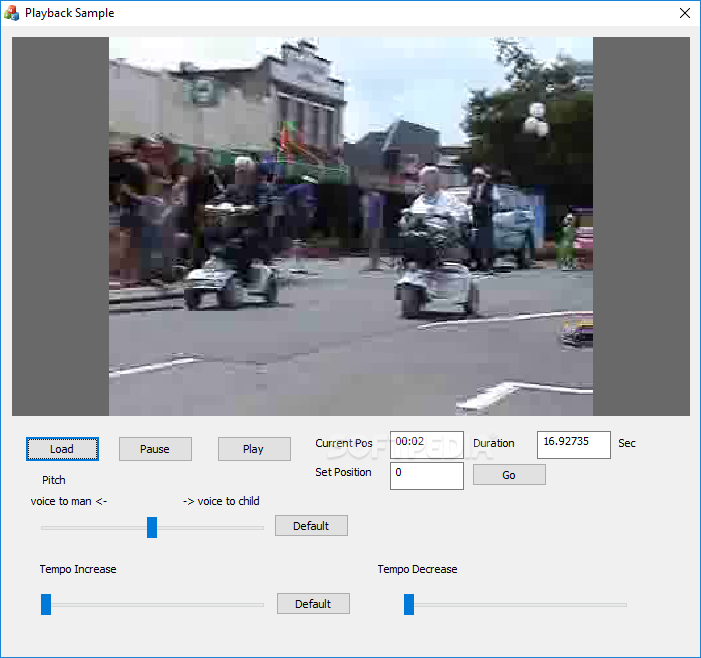Click the Playback Sample title bar text
This screenshot has height=658, width=701.
pos(70,13)
